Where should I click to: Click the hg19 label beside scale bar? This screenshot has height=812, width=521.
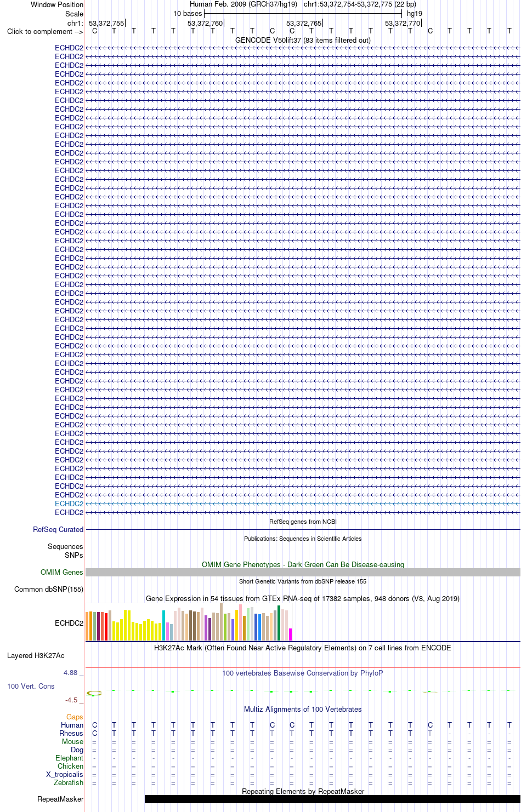point(415,14)
